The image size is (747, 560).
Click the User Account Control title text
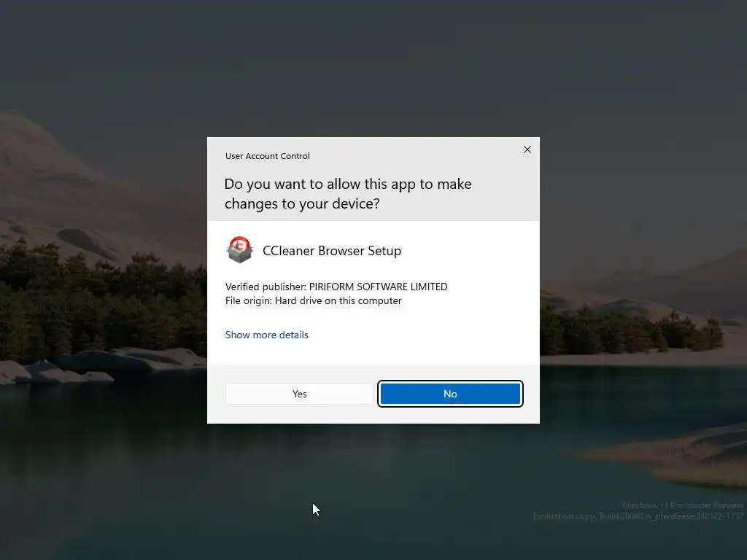(x=267, y=156)
